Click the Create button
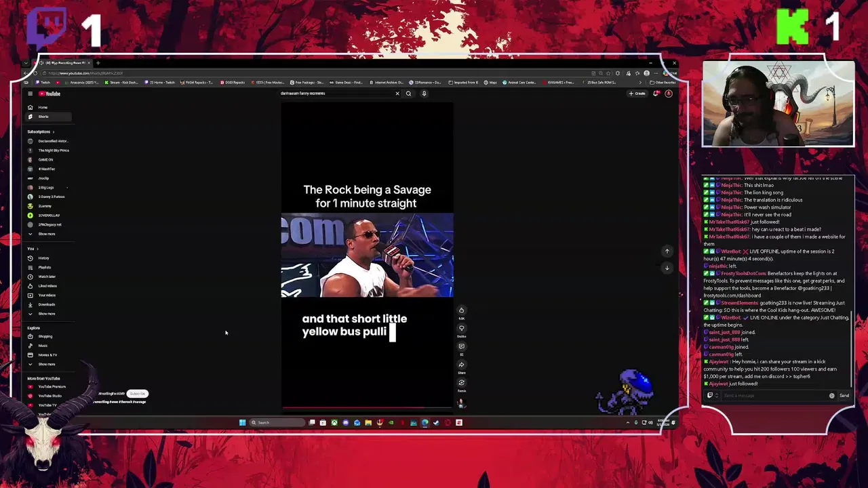Viewport: 868px width, 488px height. point(637,94)
